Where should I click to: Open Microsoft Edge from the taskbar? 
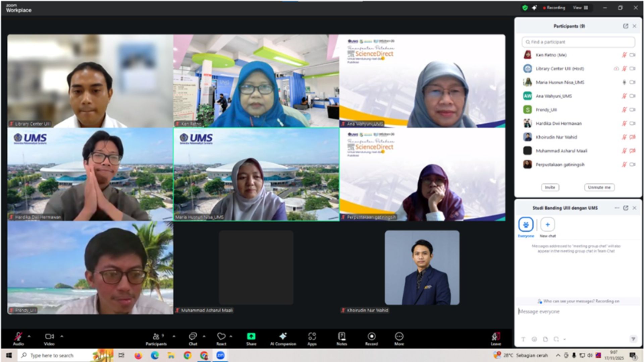coord(155,355)
